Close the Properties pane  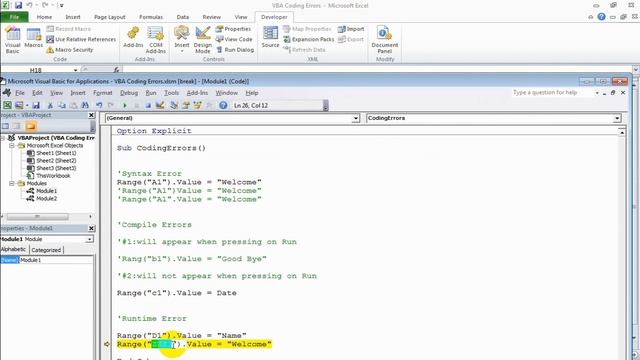(x=91, y=229)
